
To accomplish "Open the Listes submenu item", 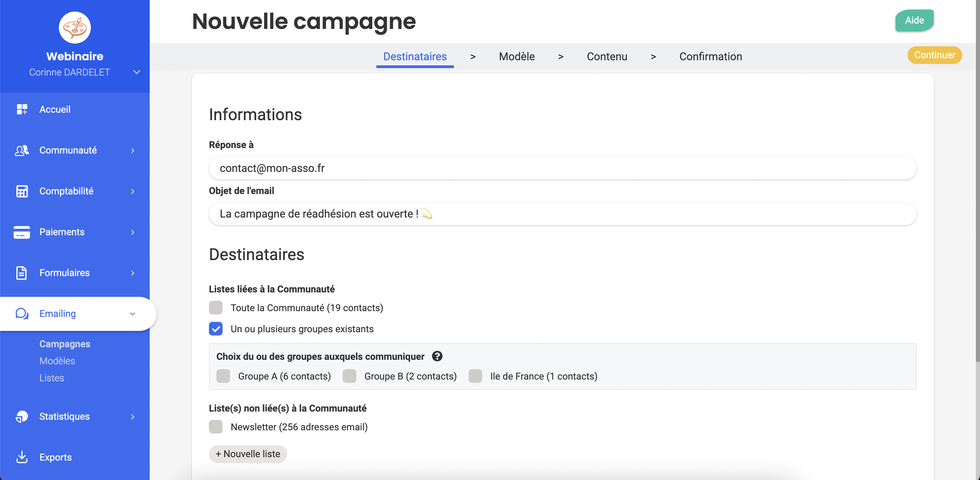I will coord(52,378).
